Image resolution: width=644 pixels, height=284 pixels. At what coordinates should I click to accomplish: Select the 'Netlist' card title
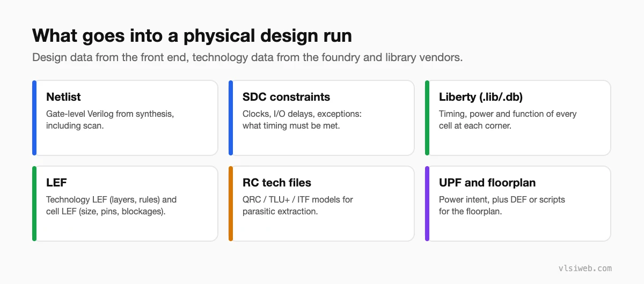pos(63,97)
